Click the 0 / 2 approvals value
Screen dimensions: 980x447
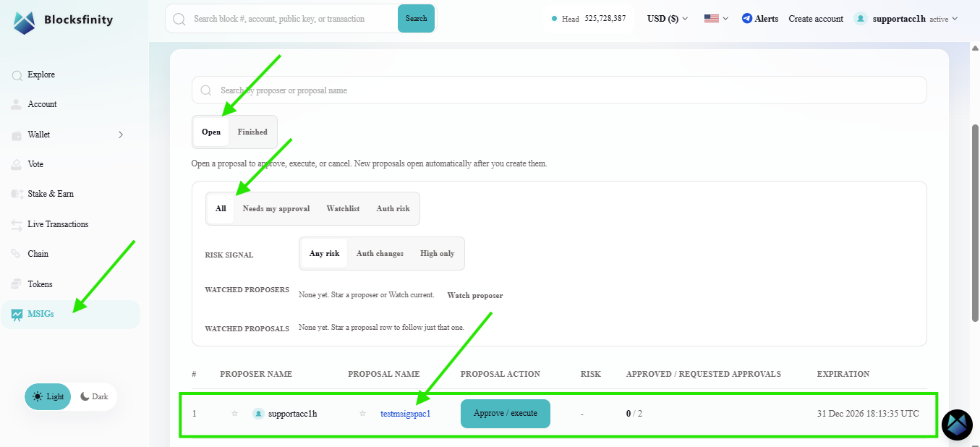point(634,414)
